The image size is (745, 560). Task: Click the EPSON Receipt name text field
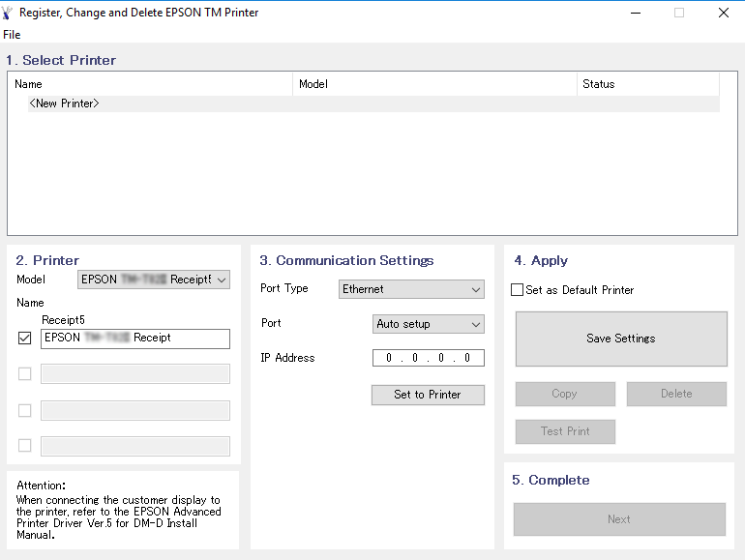[135, 339]
